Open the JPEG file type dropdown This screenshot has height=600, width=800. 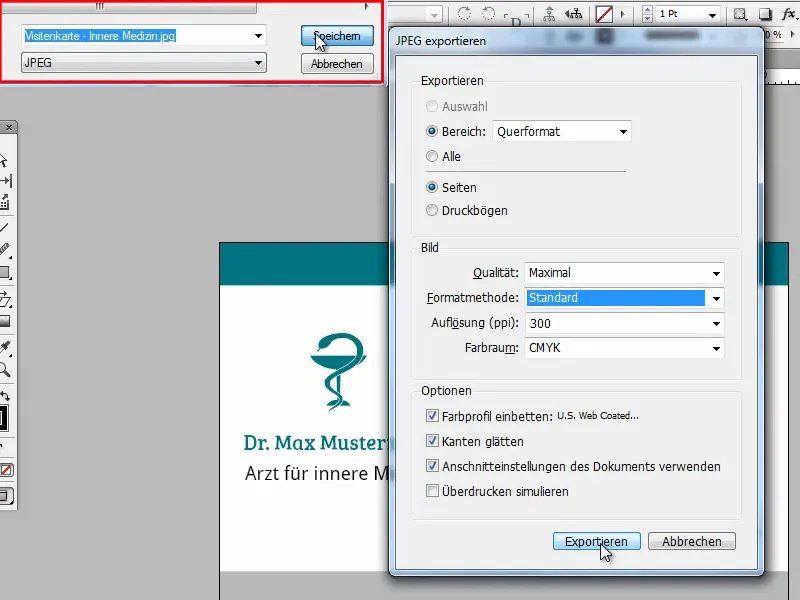point(144,63)
